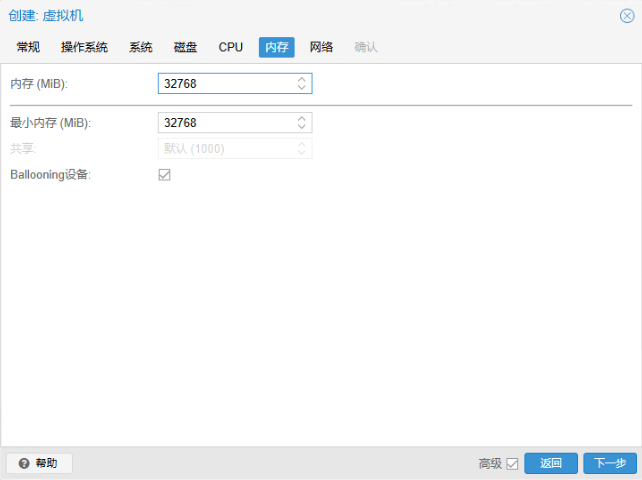
Task: Focus the 最小内存 (MiB) input field
Action: point(228,122)
